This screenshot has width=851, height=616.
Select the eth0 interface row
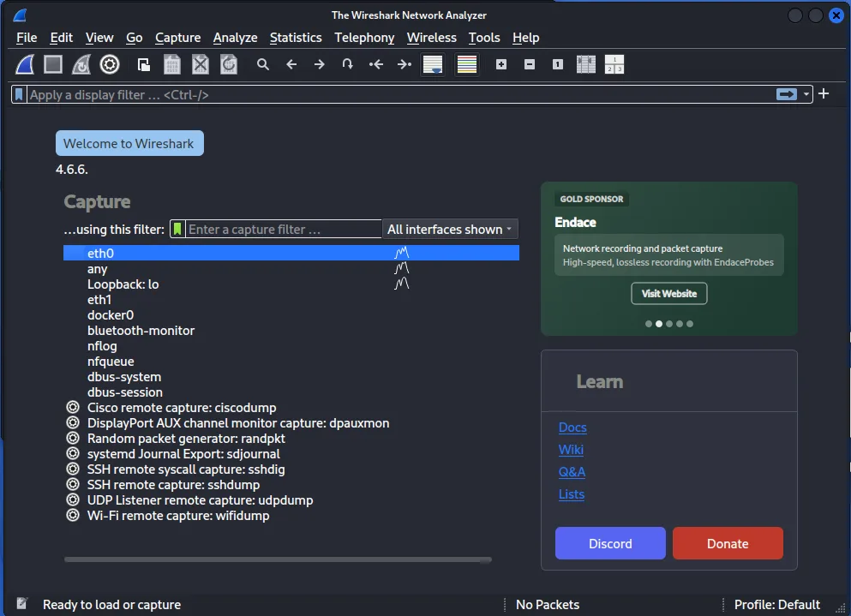(x=291, y=253)
